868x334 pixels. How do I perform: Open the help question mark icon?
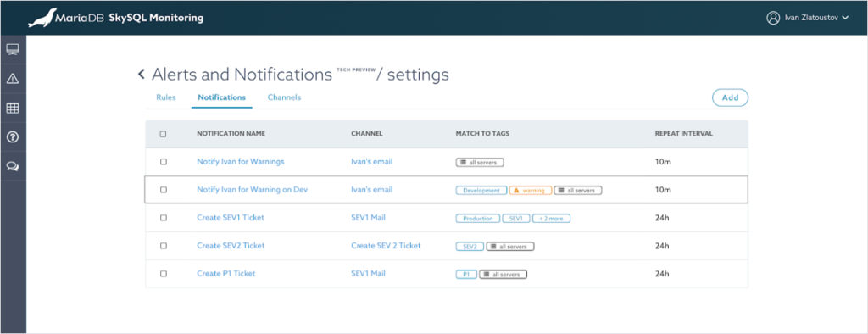click(13, 136)
